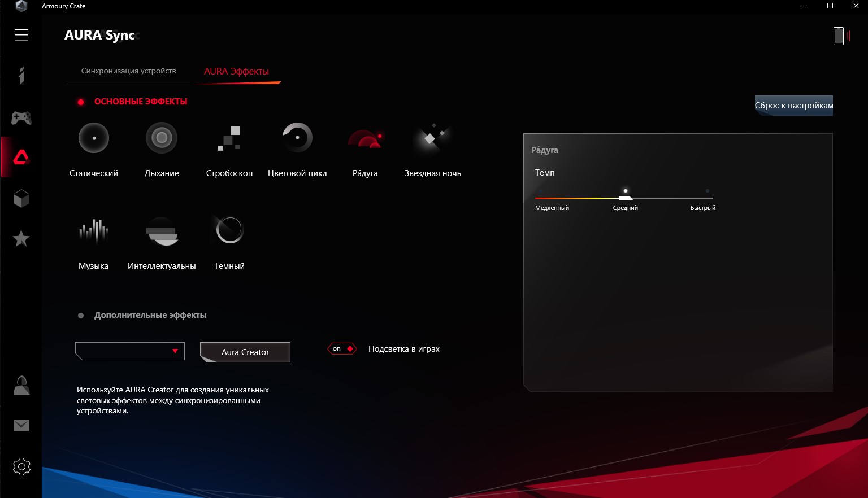
Task: Click the Сброс к настройкам button
Action: (794, 106)
